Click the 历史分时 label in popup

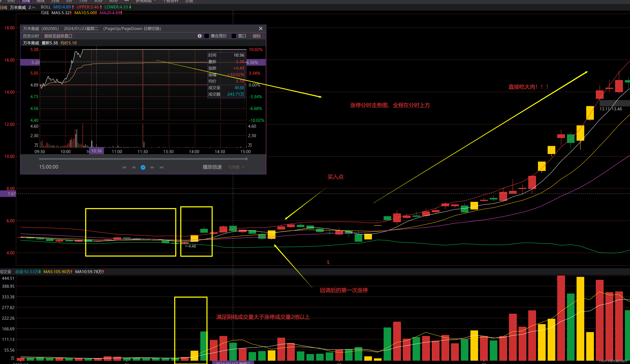[x=31, y=36]
